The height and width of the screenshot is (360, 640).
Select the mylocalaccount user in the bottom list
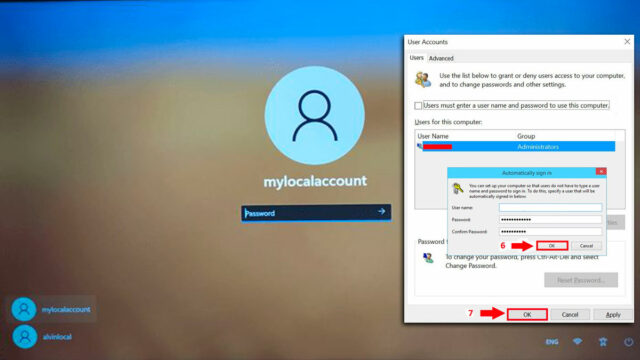[51, 309]
